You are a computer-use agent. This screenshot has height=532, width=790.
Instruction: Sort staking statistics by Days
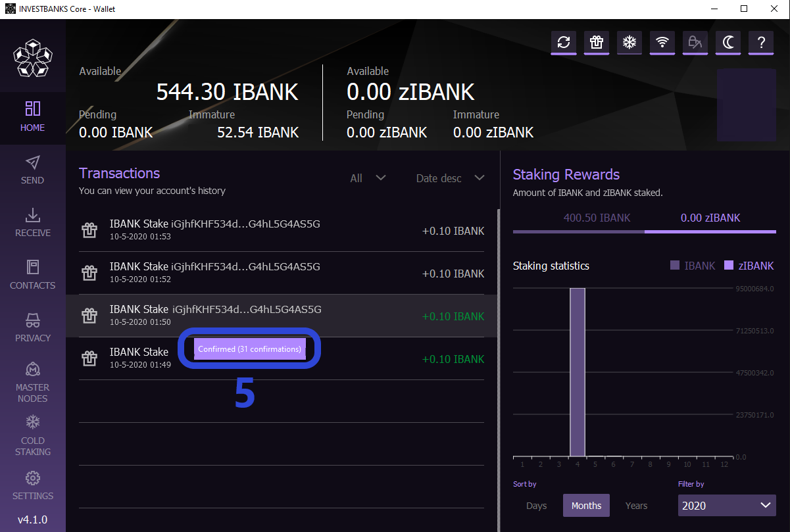(537, 506)
